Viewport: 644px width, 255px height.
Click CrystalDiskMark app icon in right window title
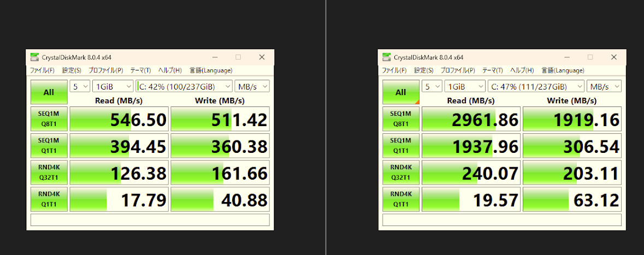387,57
